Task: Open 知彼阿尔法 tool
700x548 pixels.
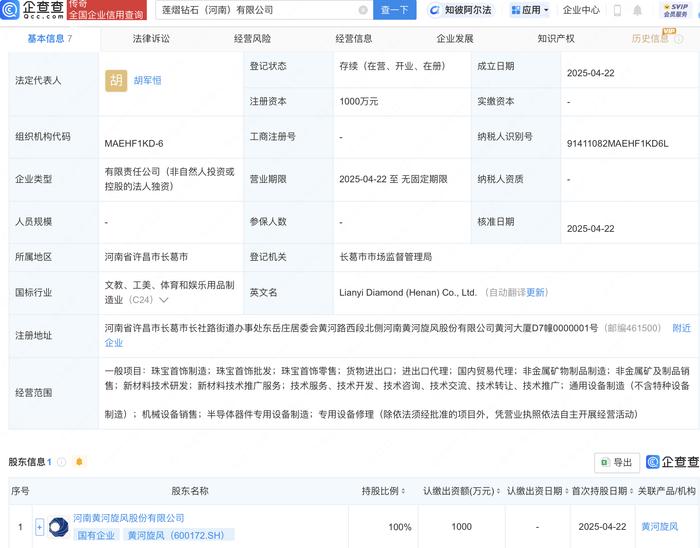Action: point(461,10)
